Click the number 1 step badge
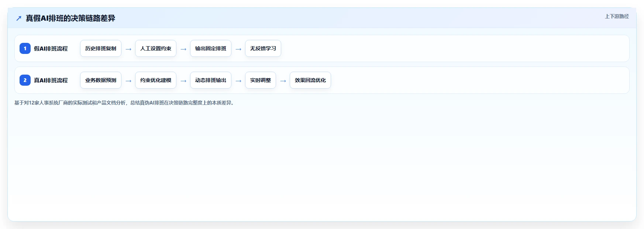The width and height of the screenshot is (644, 229). (25, 48)
